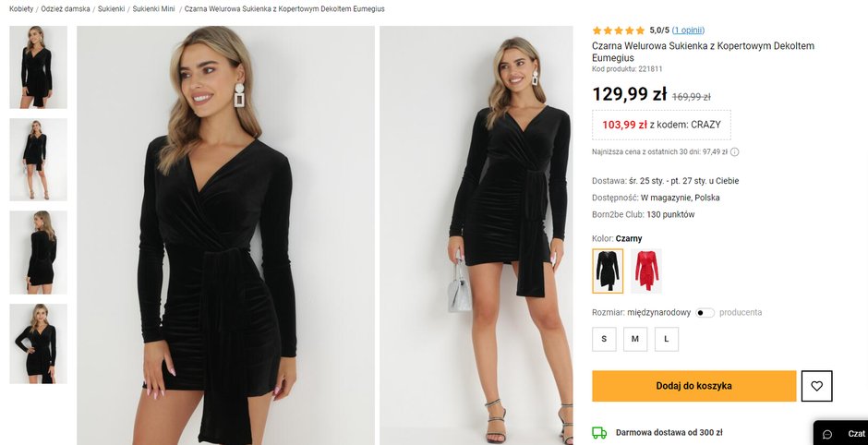Open the large close-up dress photo
The width and height of the screenshot is (868, 445).
click(x=226, y=235)
